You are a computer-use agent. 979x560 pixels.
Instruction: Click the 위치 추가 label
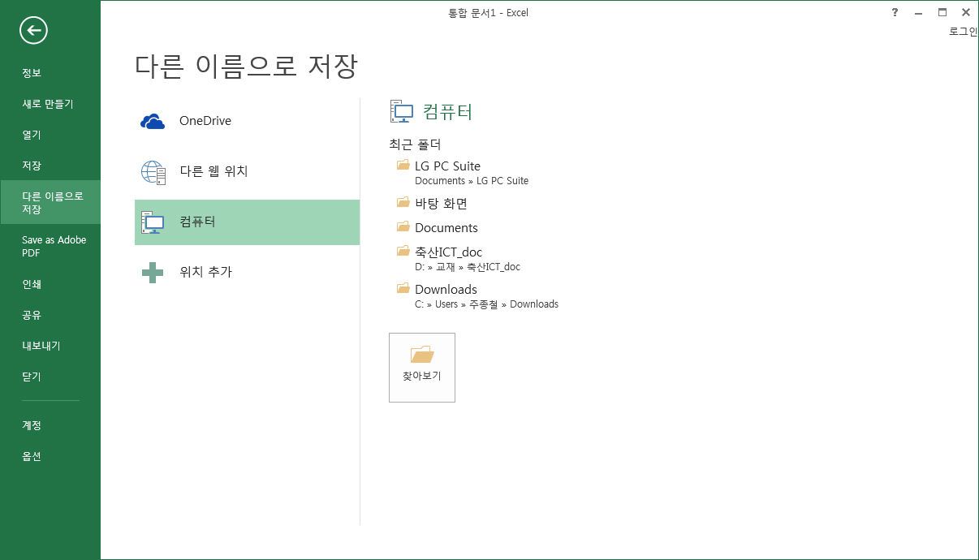[x=205, y=272]
